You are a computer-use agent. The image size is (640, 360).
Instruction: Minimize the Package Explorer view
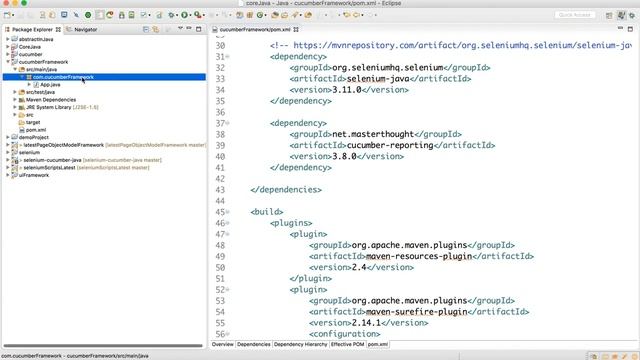coord(189,29)
